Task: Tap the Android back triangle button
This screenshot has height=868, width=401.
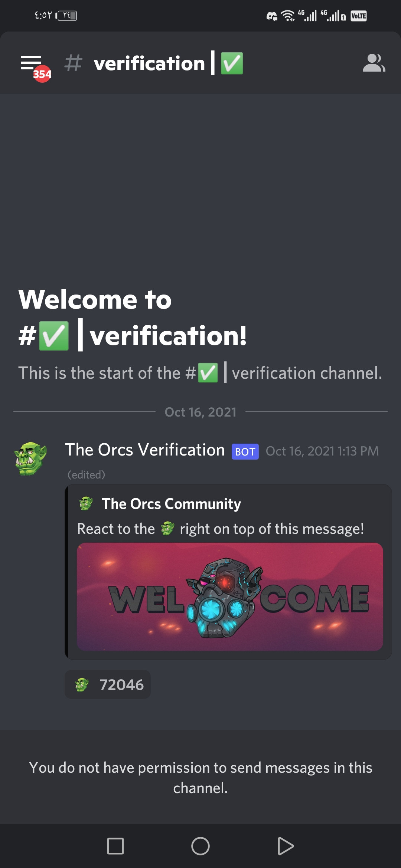Action: pos(286,846)
